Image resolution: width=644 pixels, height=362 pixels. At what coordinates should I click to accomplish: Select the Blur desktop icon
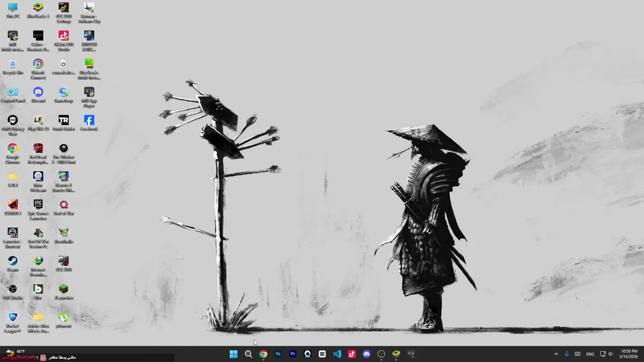click(38, 292)
